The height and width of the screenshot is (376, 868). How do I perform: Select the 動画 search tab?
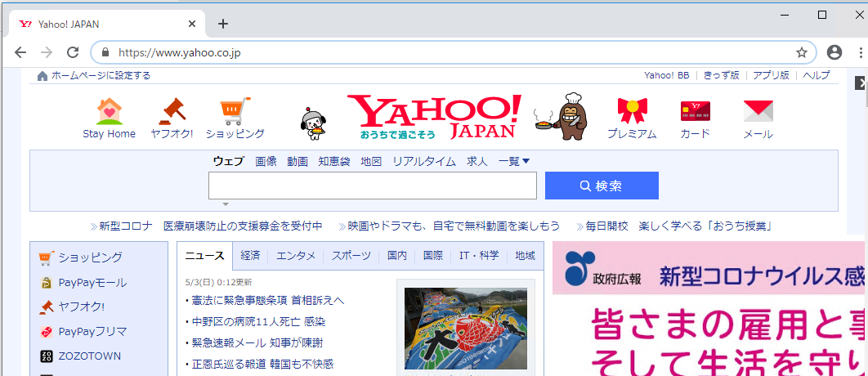tap(298, 161)
